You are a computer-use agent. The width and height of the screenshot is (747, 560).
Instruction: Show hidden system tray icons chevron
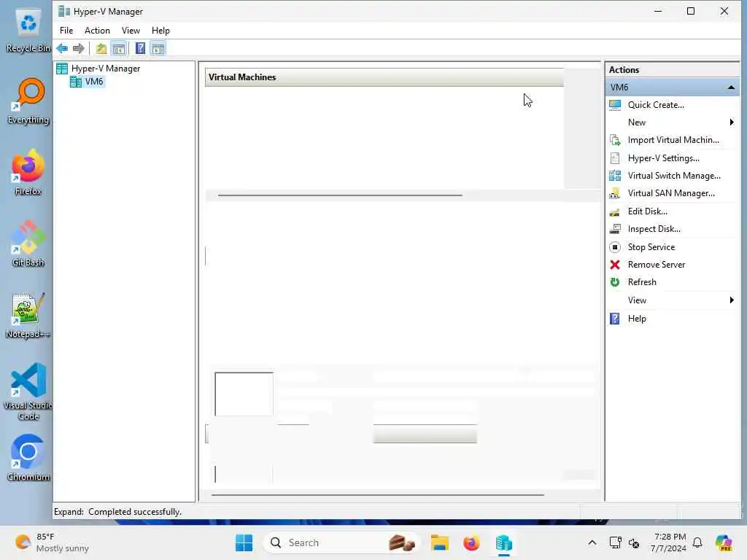coord(592,542)
